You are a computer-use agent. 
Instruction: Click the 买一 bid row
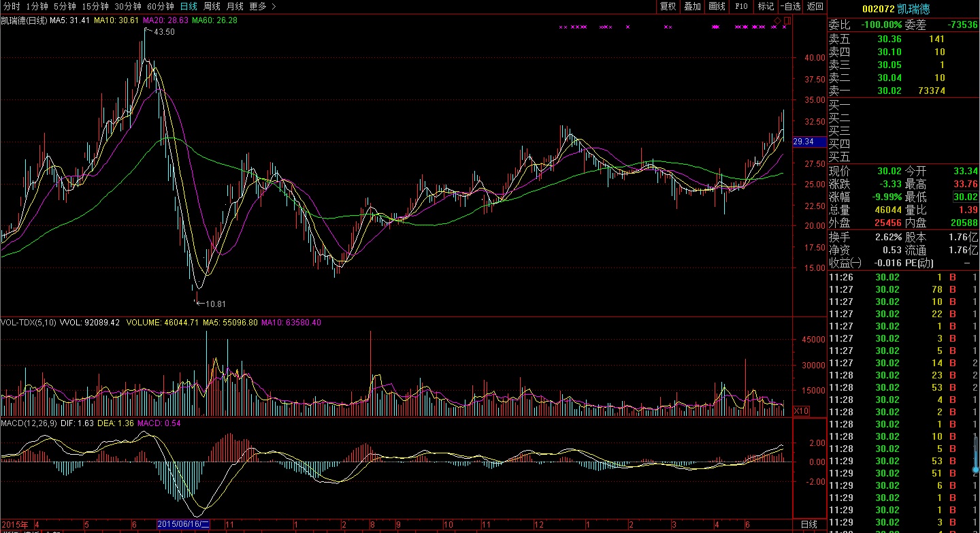[x=903, y=105]
